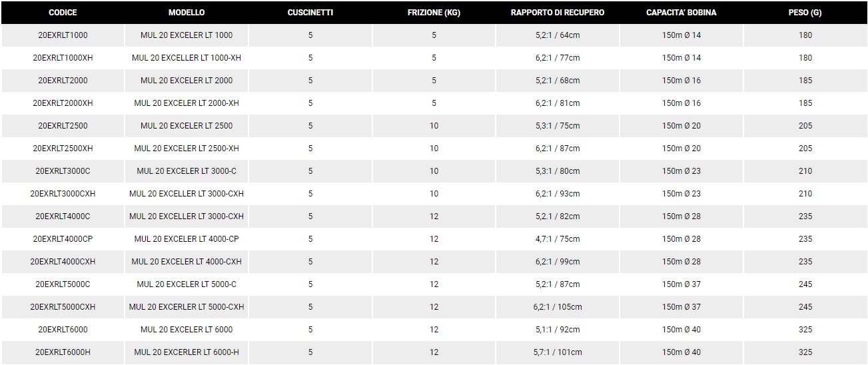Click the RAPPORTO DI RECUPERO header

(x=558, y=13)
